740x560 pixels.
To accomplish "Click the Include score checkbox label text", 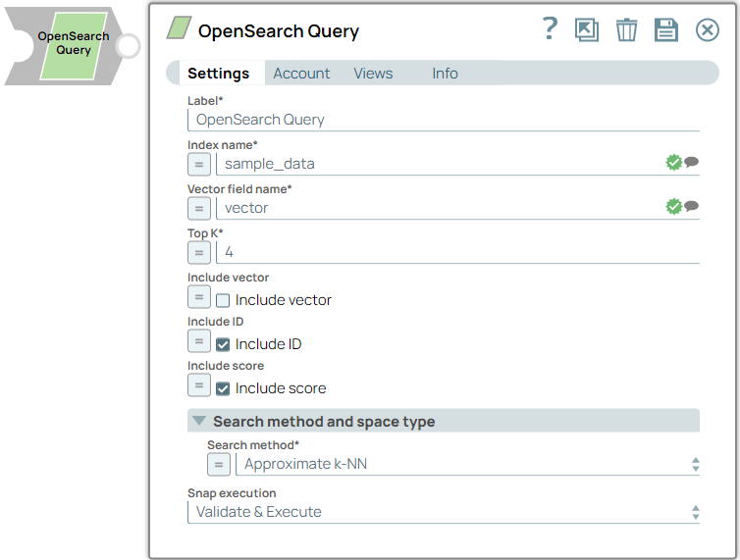I will (x=281, y=388).
